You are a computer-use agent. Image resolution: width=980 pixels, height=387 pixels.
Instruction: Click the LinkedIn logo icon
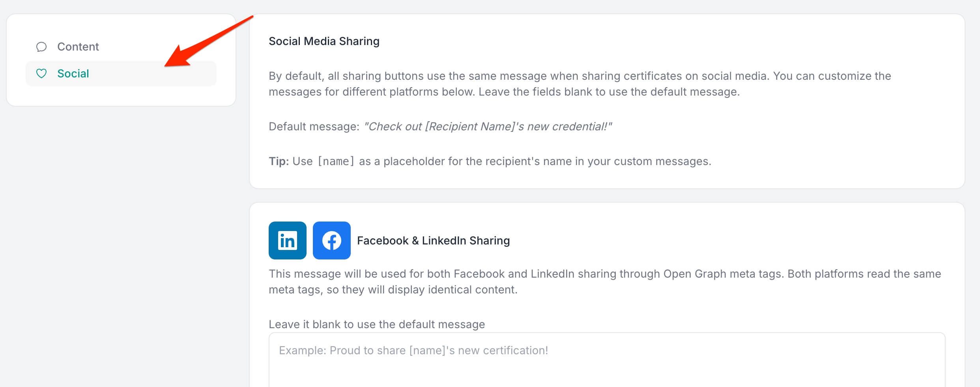(287, 240)
